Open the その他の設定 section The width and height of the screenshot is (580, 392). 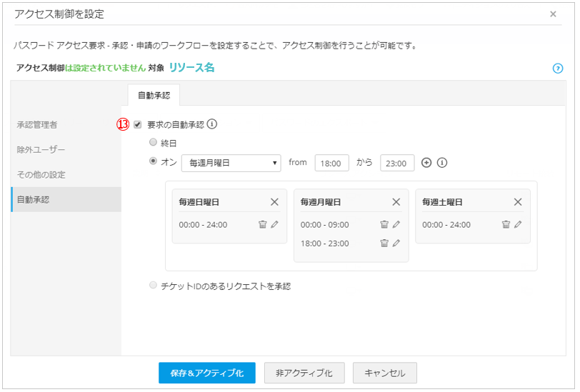coord(41,175)
